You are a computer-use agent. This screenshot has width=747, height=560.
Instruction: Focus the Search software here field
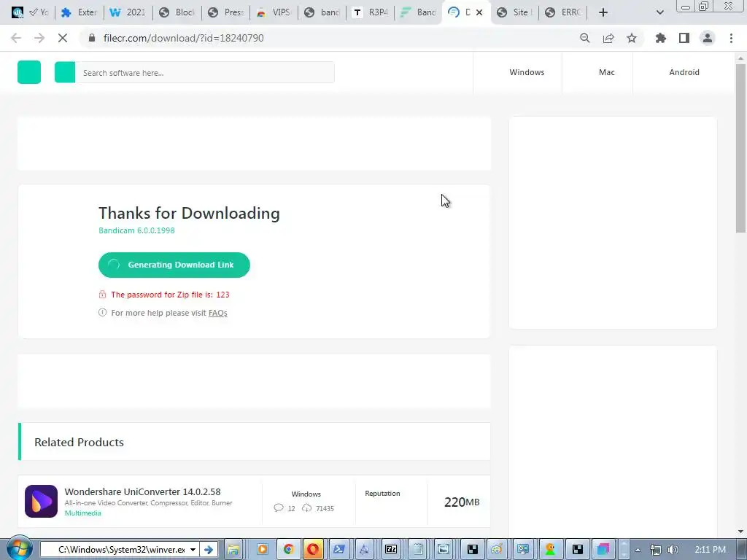(x=205, y=72)
